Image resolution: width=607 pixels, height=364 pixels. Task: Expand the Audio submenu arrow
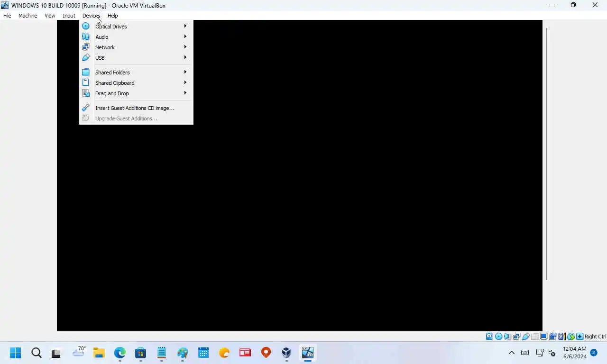(x=185, y=36)
